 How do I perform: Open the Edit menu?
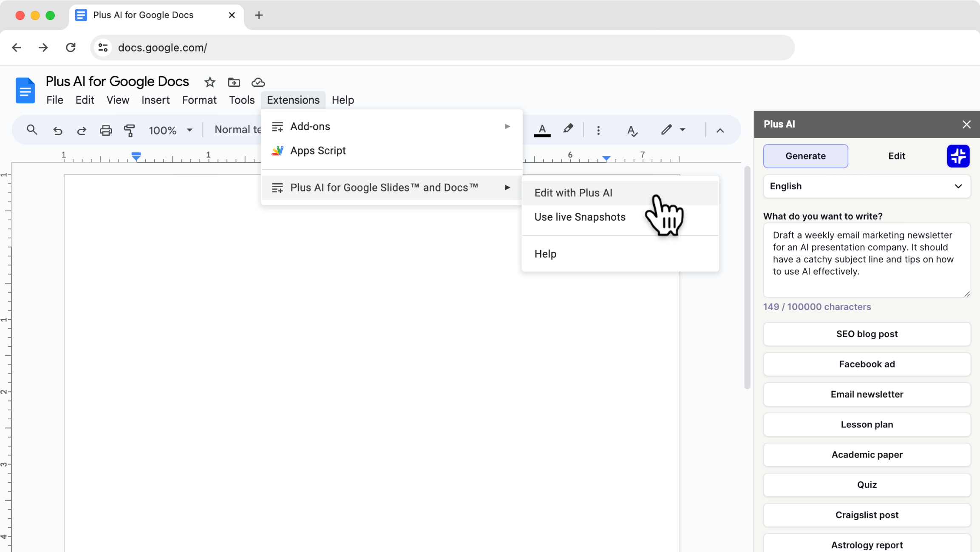click(x=85, y=100)
